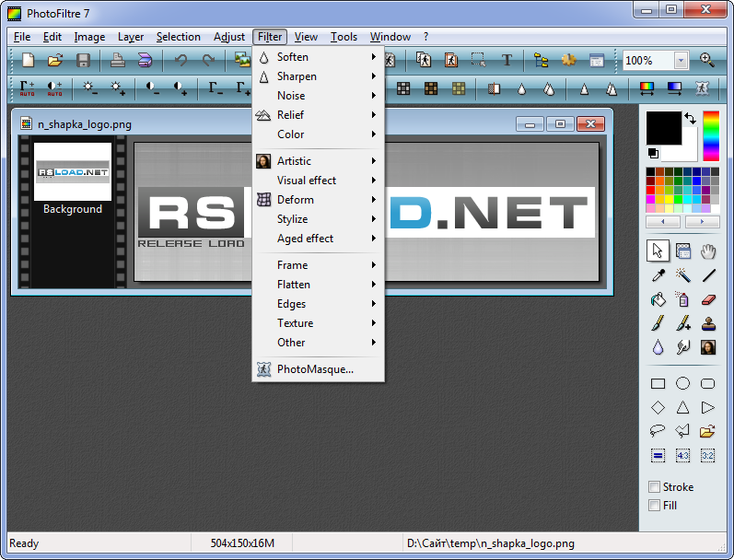Viewport: 734px width, 560px height.
Task: Expand the Visual effect submenu
Action: pyautogui.click(x=319, y=181)
